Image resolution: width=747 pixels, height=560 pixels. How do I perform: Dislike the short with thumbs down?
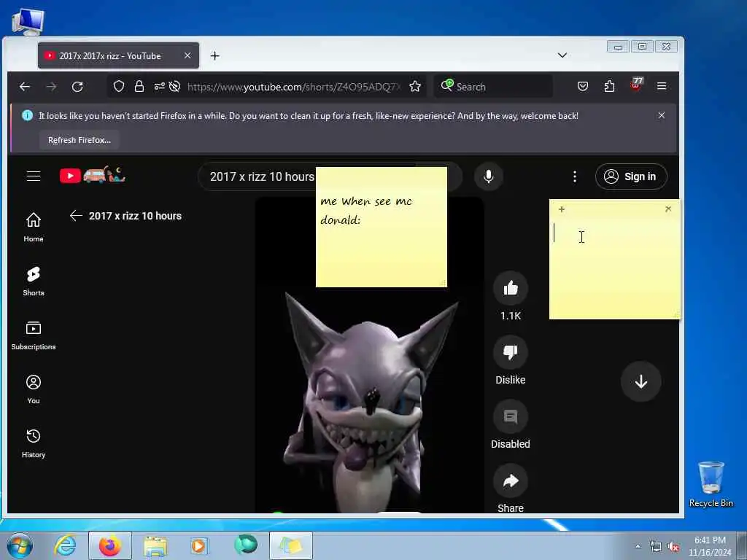510,352
